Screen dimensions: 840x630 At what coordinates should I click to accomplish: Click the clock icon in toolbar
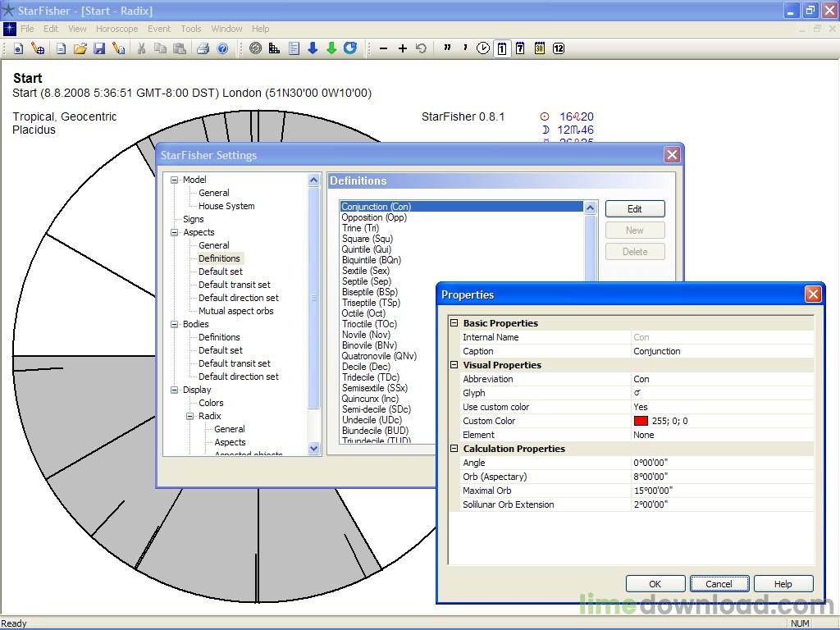[x=483, y=48]
